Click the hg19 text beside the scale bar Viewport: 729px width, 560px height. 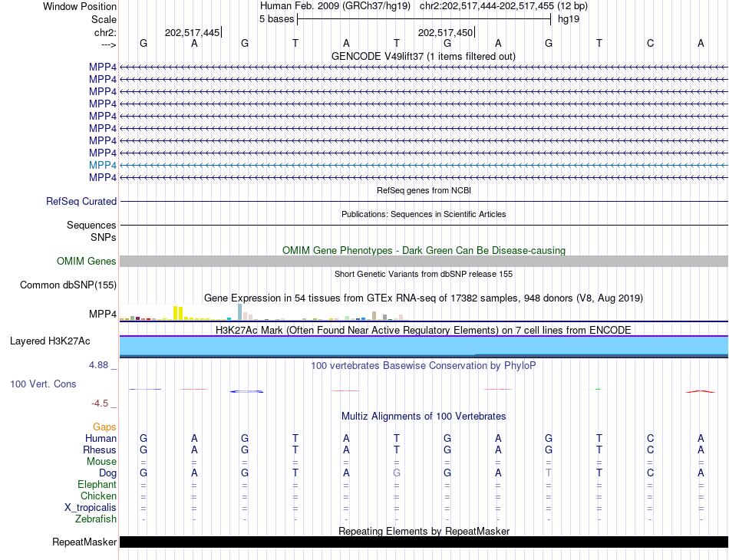[x=569, y=19]
